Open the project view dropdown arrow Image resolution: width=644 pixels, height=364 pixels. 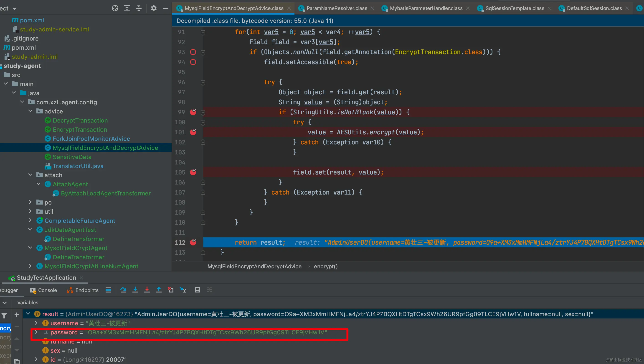(15, 9)
